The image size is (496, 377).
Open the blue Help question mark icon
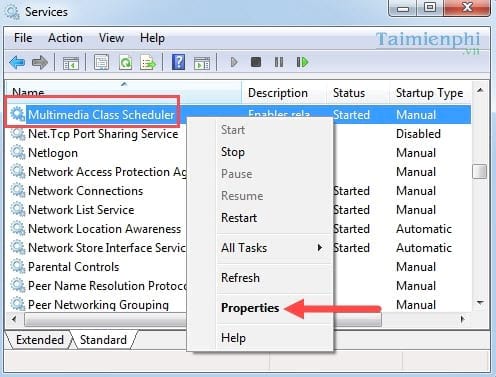click(x=178, y=62)
